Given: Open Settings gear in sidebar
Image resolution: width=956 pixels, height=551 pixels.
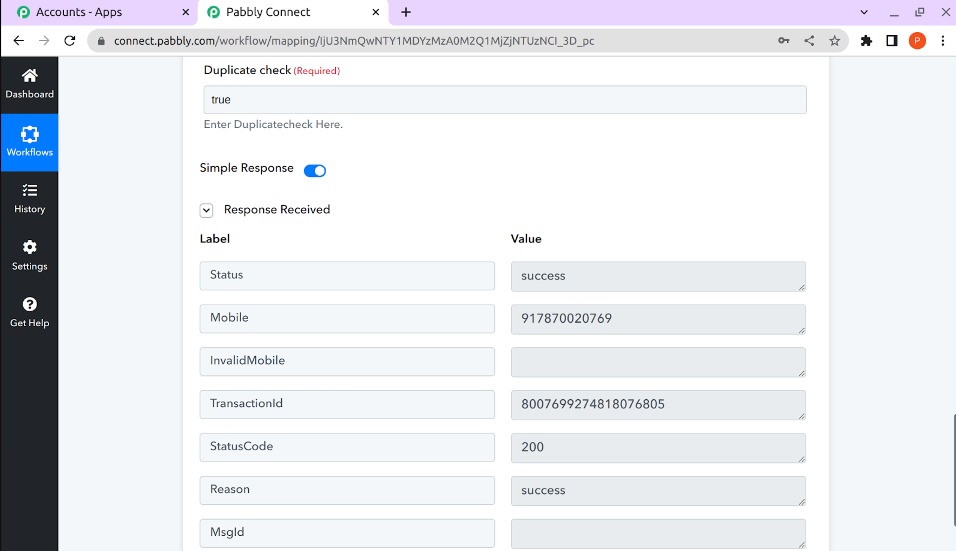Looking at the screenshot, I should [29, 248].
